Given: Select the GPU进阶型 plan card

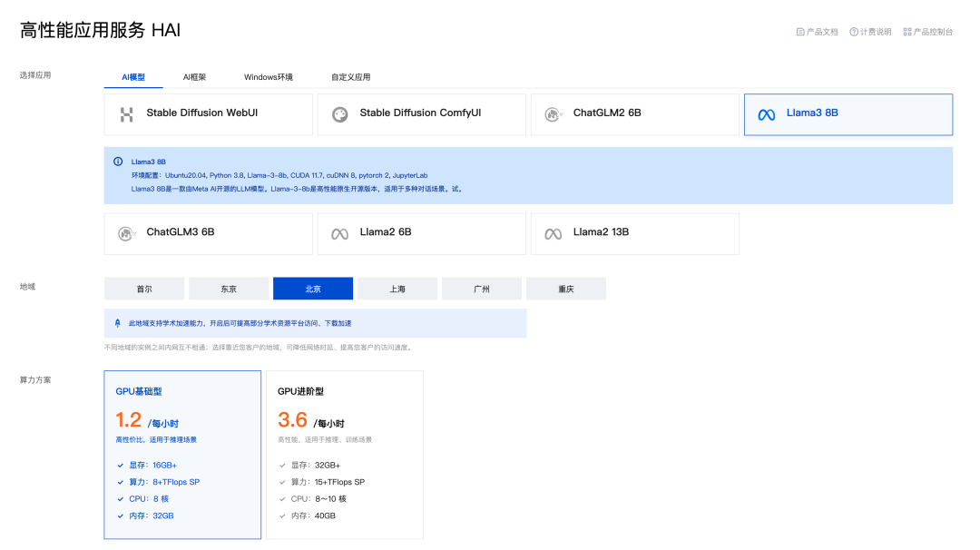Looking at the screenshot, I should click(344, 454).
